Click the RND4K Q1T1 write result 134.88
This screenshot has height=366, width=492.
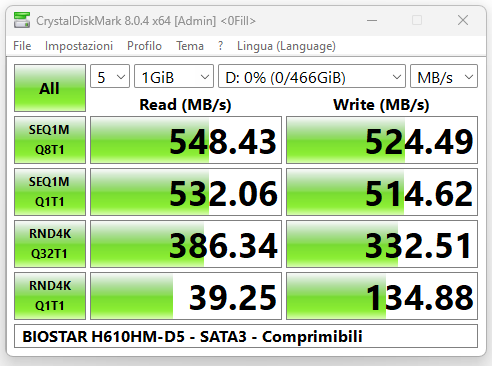382,296
